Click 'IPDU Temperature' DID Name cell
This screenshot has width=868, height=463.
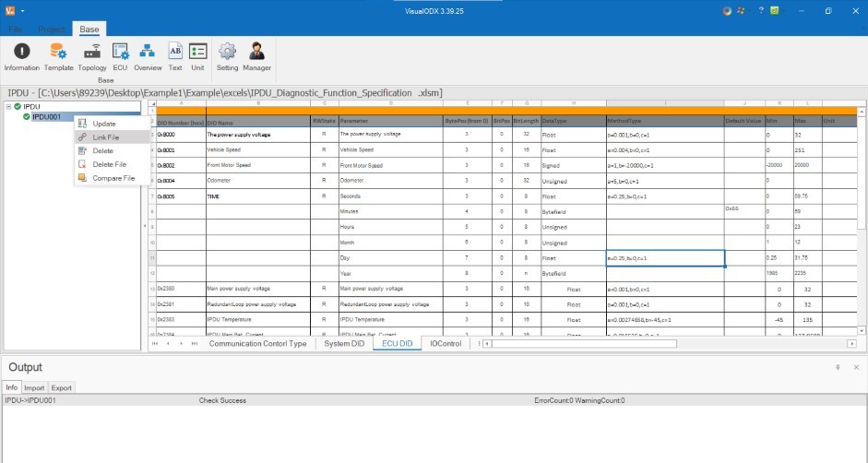tap(258, 319)
